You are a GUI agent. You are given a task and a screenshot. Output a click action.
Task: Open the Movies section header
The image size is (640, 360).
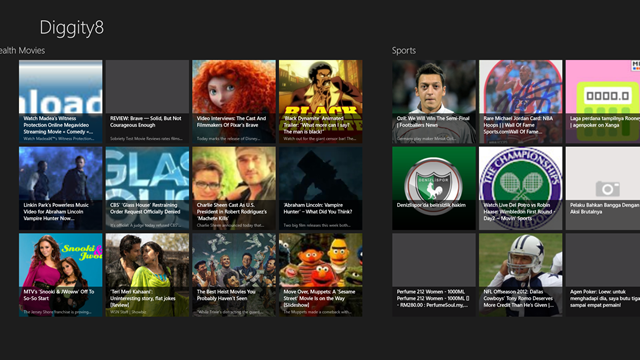(x=31, y=51)
